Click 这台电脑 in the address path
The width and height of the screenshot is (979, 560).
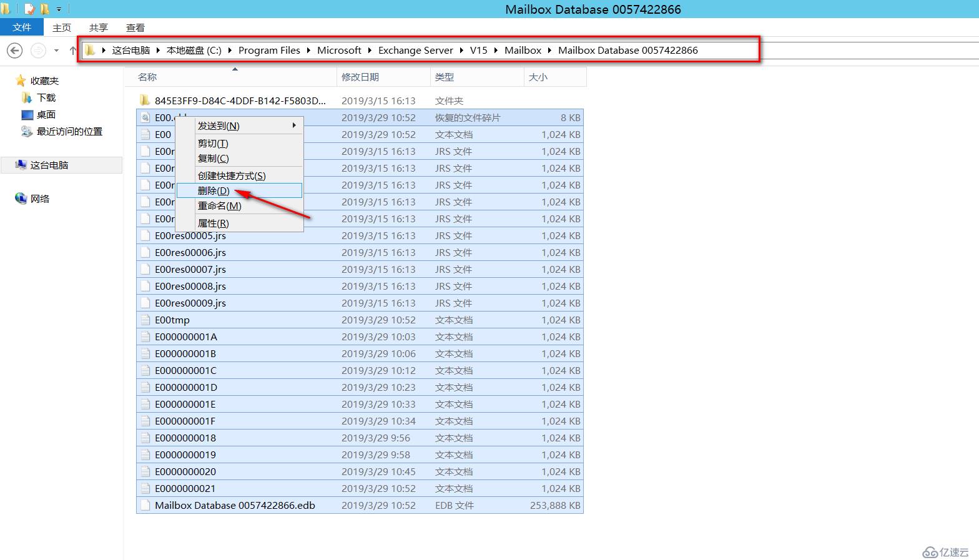coord(131,50)
